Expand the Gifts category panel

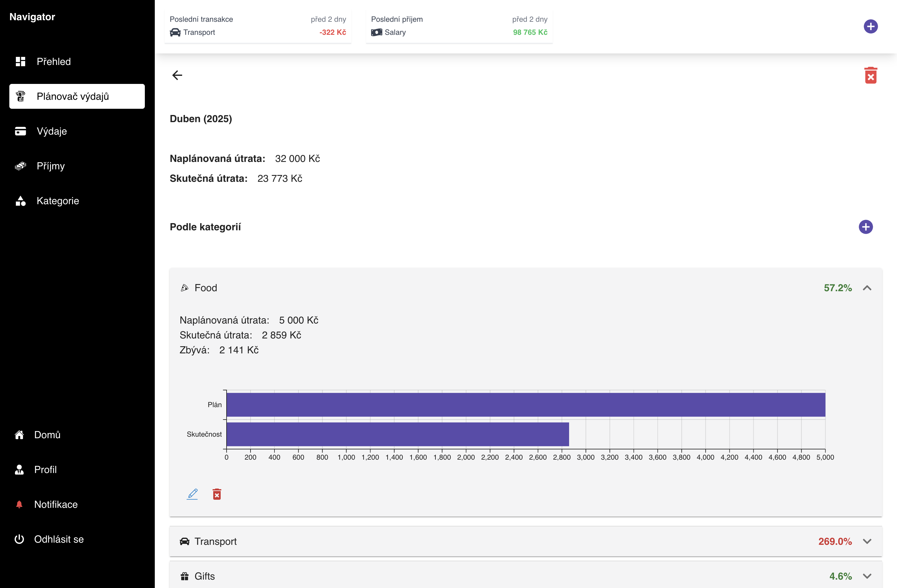[x=867, y=576]
